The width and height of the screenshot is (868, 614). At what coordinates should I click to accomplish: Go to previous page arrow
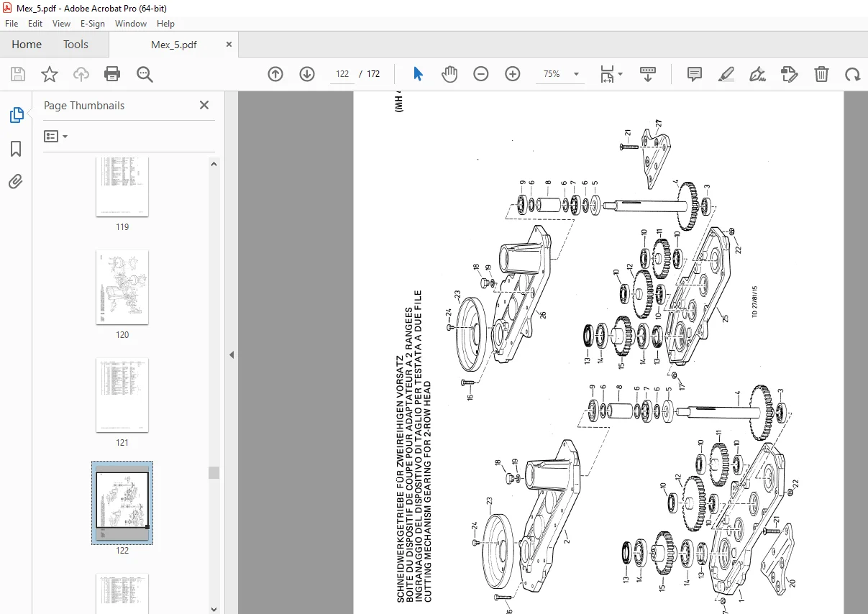[x=275, y=74]
